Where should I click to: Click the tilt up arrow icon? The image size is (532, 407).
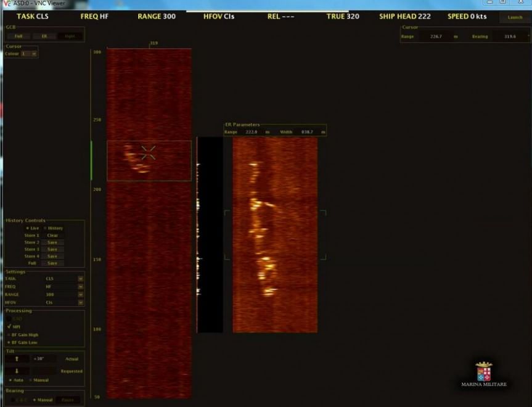coord(17,358)
